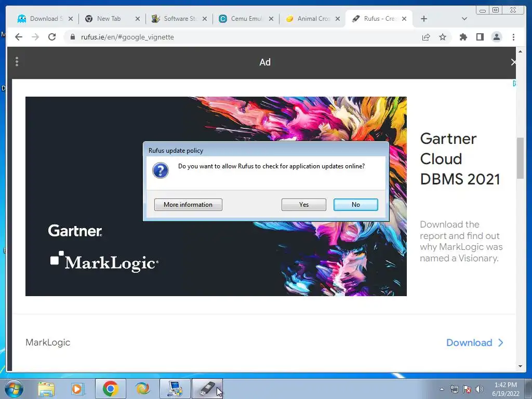This screenshot has width=532, height=399.
Task: Click the Rufus USB taskbar icon
Action: click(207, 389)
